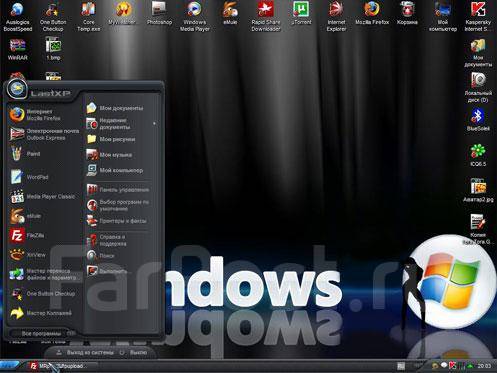497x373 pixels.
Task: Launch ICQ6.5 desktop shortcut
Action: click(478, 155)
